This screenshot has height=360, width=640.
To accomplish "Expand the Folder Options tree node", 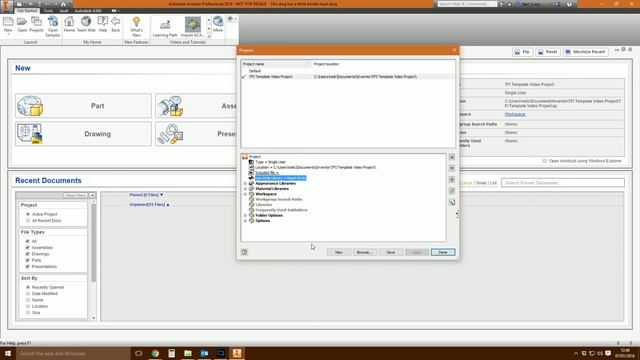I will click(x=245, y=216).
